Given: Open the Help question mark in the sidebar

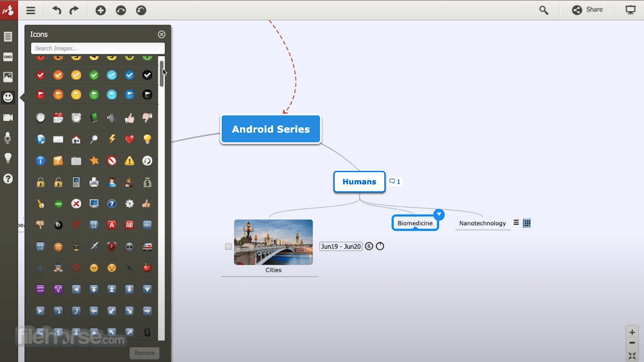Looking at the screenshot, I should coord(8,178).
